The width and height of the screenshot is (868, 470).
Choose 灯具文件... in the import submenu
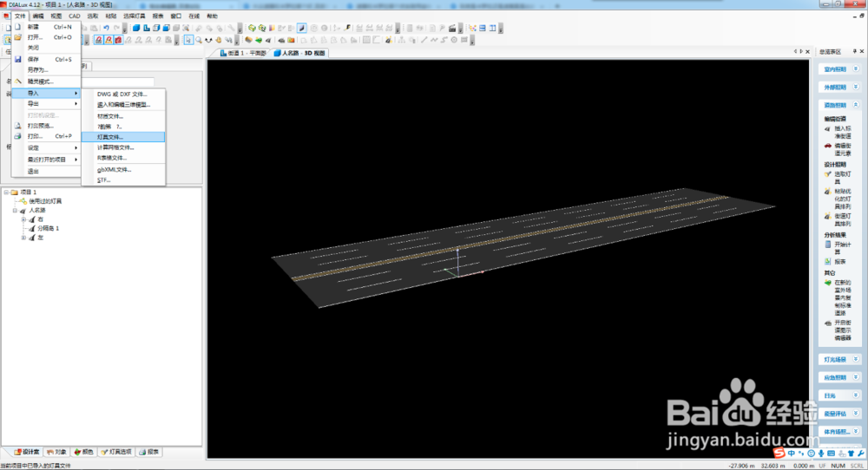pos(123,136)
